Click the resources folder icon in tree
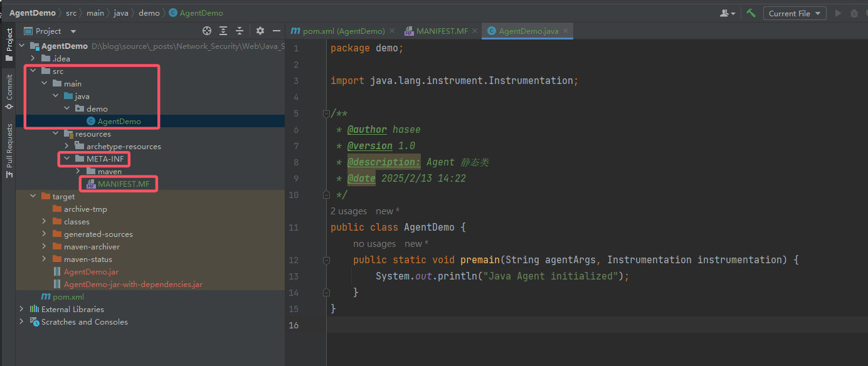The image size is (868, 366). 68,133
